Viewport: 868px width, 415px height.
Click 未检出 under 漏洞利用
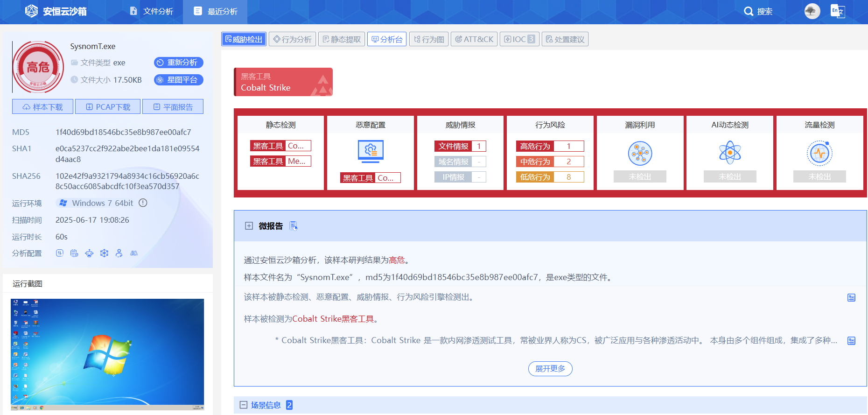pos(640,176)
